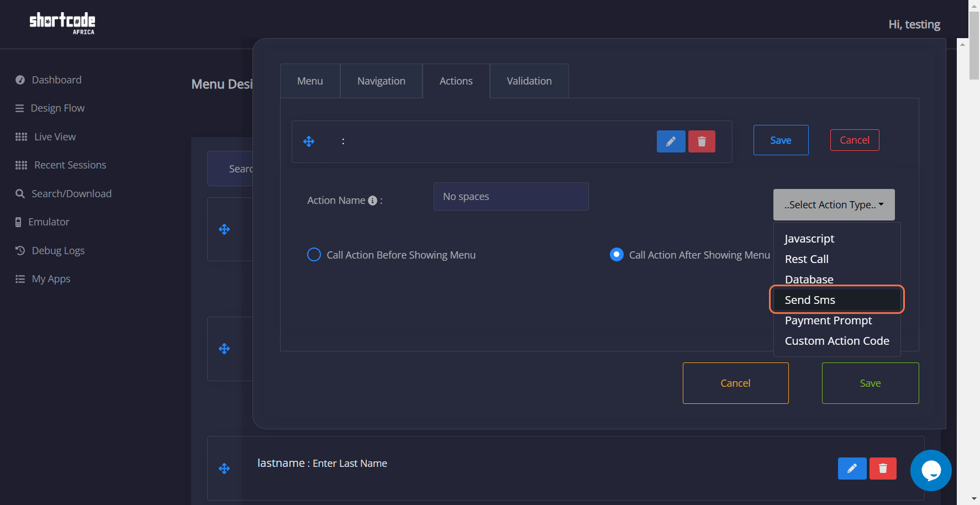This screenshot has height=505, width=980.
Task: Open the Select Action Type dropdown
Action: pos(834,205)
